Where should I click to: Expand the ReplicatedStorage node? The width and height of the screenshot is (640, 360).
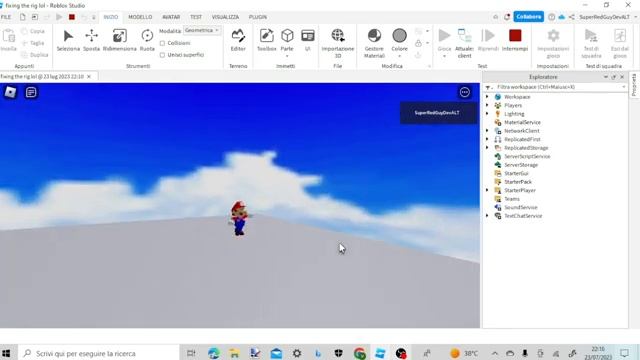[x=487, y=148]
